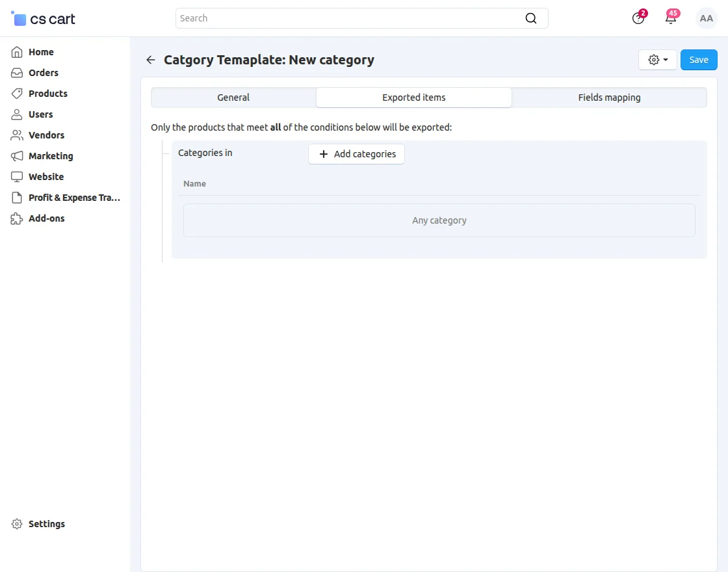This screenshot has height=572, width=728.
Task: Click the cs-cart logo
Action: [x=42, y=18]
